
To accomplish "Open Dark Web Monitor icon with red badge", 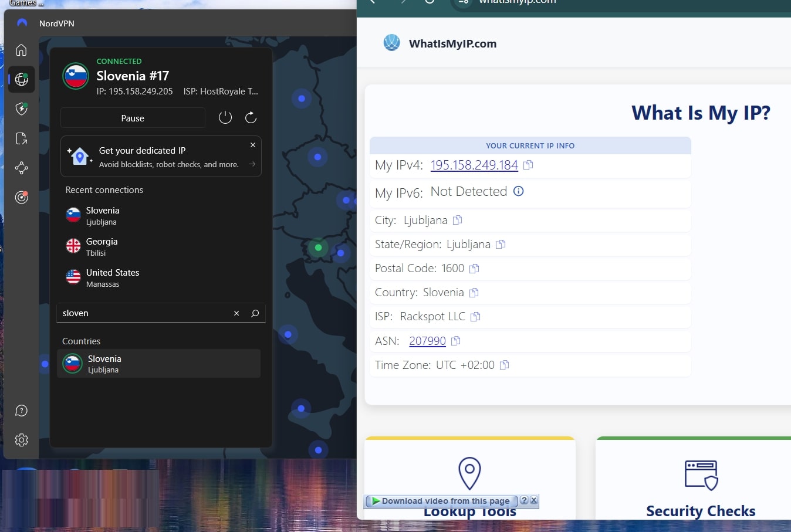I will [x=21, y=198].
